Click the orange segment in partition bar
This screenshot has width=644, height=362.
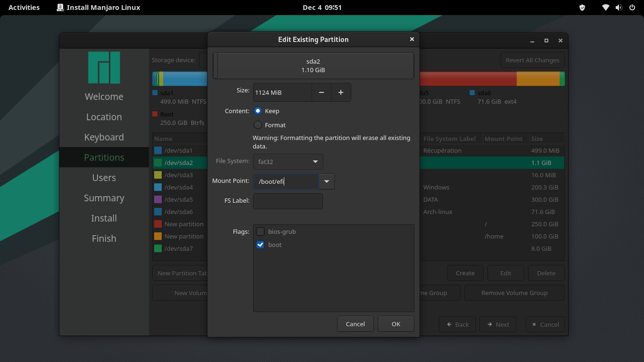click(537, 79)
